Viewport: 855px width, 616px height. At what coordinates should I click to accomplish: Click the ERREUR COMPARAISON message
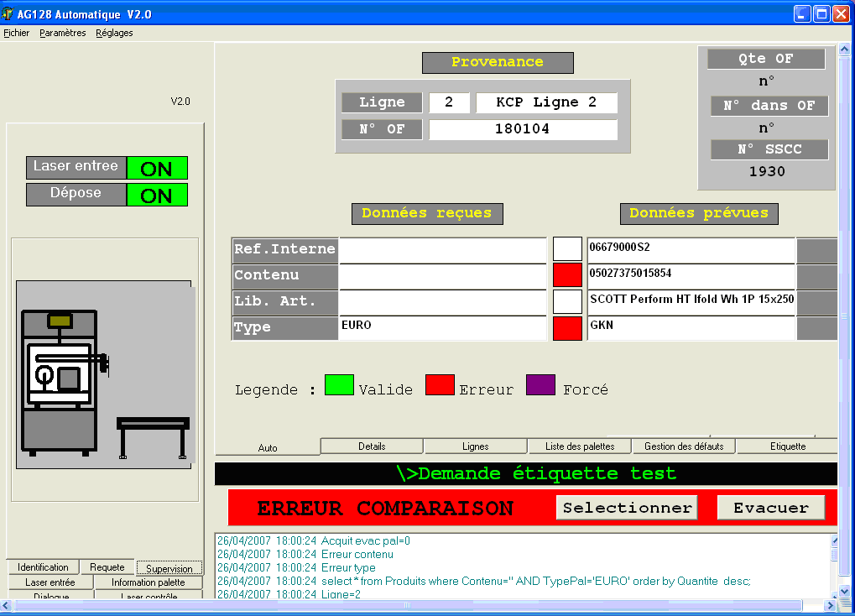coord(385,508)
